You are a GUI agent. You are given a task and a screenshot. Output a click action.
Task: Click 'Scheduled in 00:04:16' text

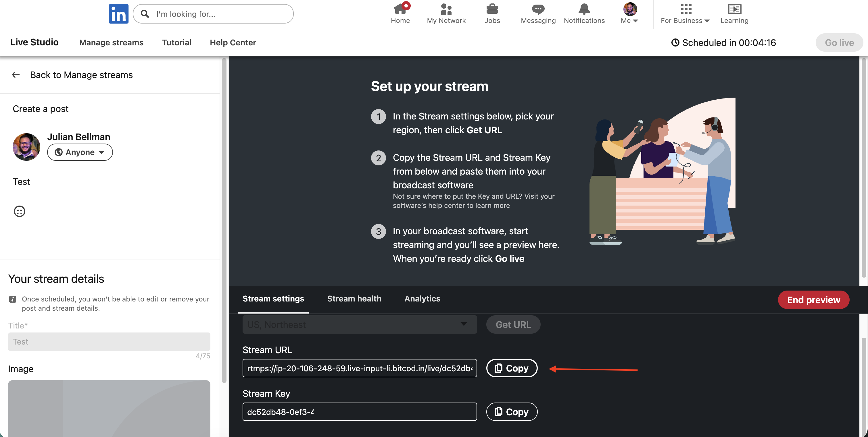(729, 43)
